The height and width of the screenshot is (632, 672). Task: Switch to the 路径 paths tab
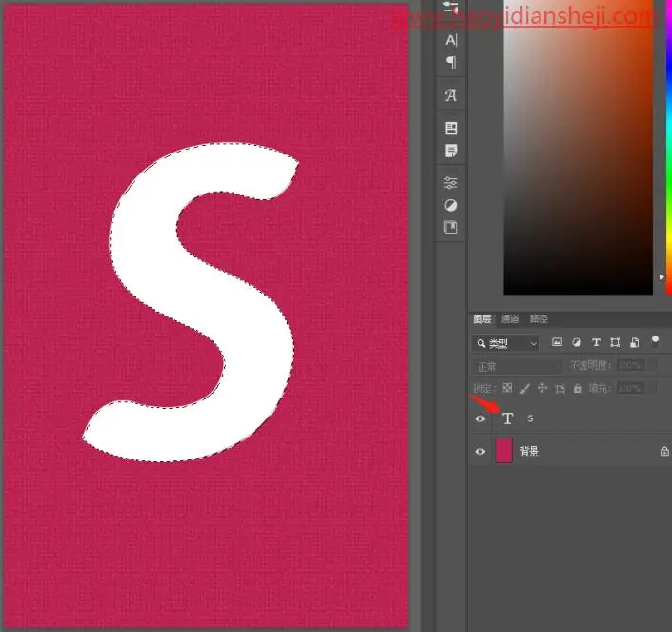539,318
